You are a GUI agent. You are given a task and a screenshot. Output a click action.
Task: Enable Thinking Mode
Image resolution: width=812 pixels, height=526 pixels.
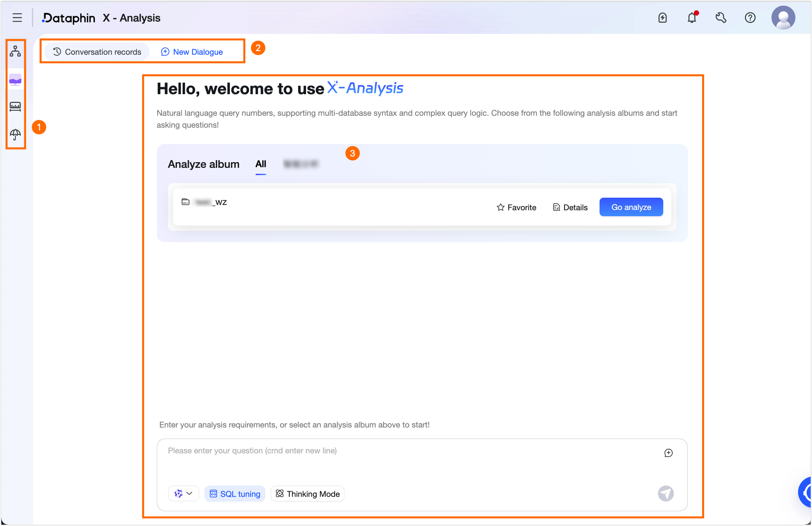tap(307, 493)
